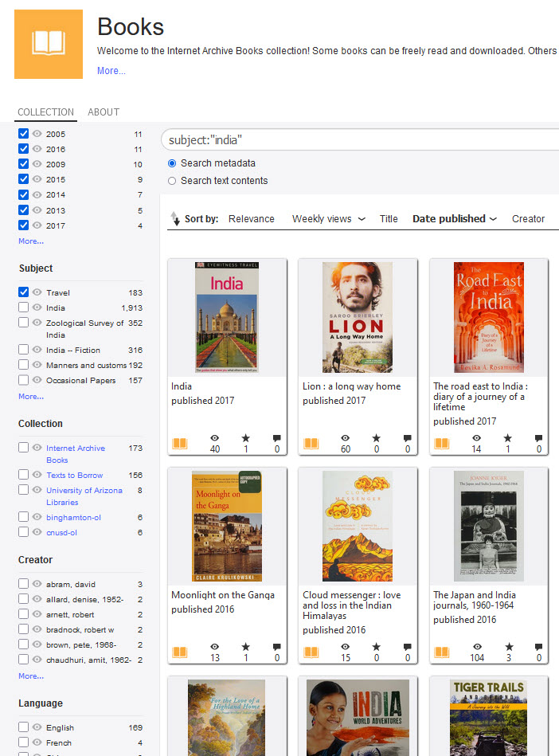Click the orange Books collection logo
This screenshot has width=559, height=756.
tap(49, 44)
